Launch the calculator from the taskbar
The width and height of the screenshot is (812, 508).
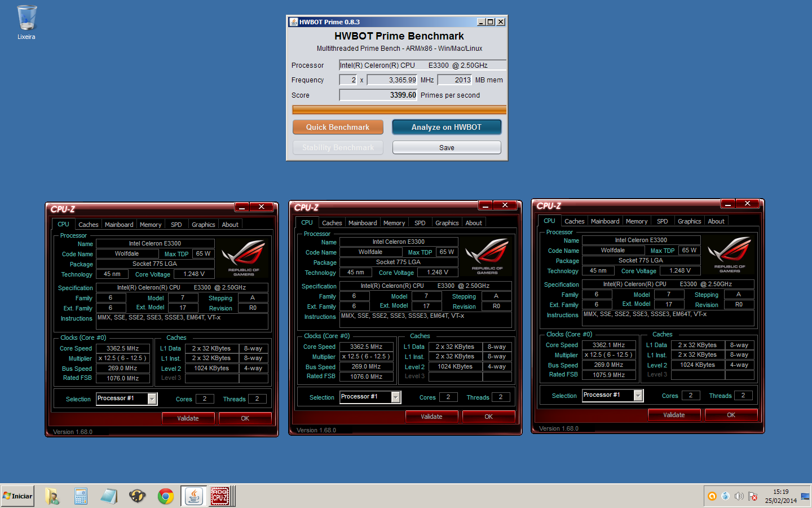[x=81, y=496]
